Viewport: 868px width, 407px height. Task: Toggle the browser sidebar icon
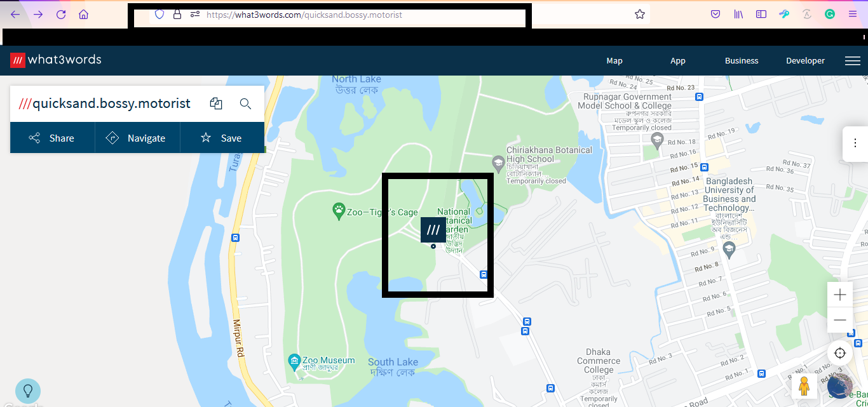pyautogui.click(x=761, y=14)
